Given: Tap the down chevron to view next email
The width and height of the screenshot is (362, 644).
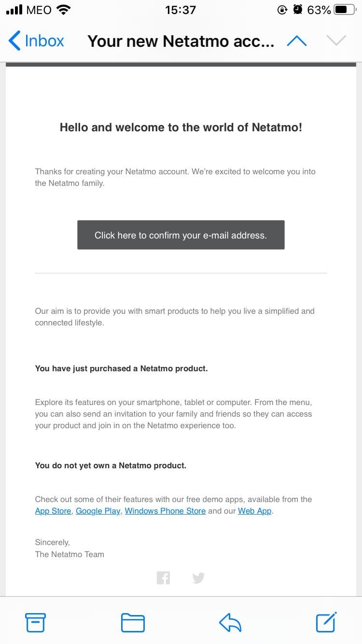Looking at the screenshot, I should pos(336,41).
